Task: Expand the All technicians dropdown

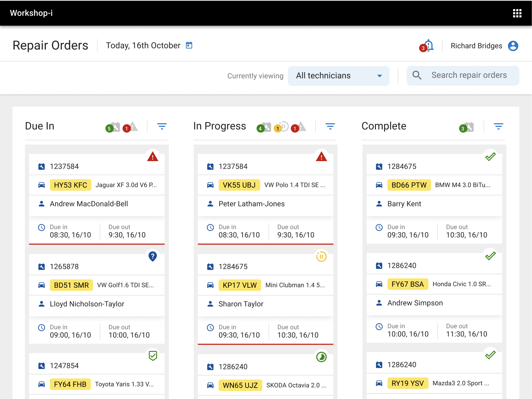Action: [338, 76]
